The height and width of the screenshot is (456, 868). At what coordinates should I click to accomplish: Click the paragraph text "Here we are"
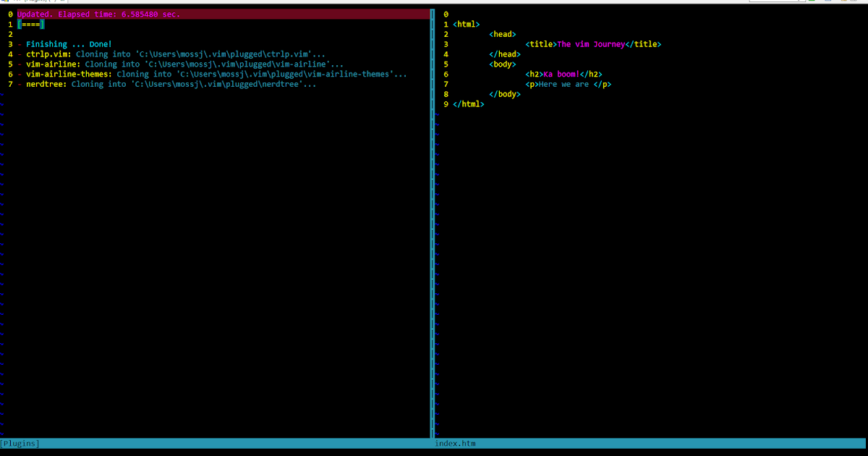tap(563, 85)
